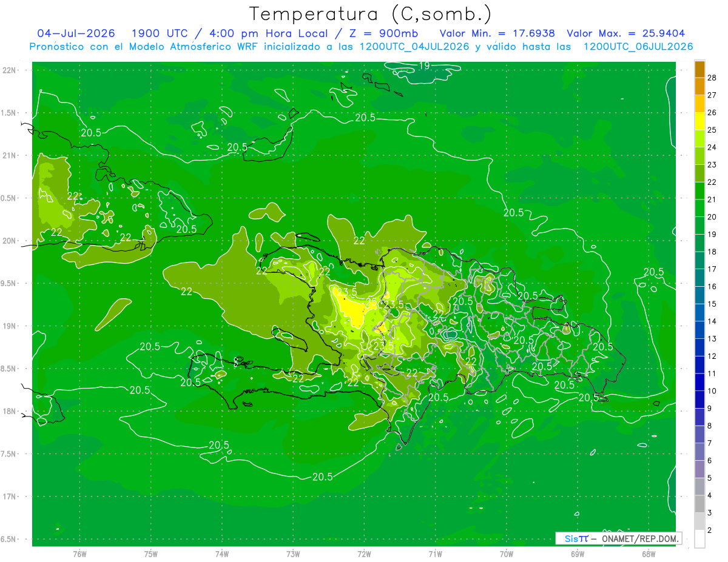Click the '4' label on the color scale
The height and width of the screenshot is (562, 728).
point(710,495)
